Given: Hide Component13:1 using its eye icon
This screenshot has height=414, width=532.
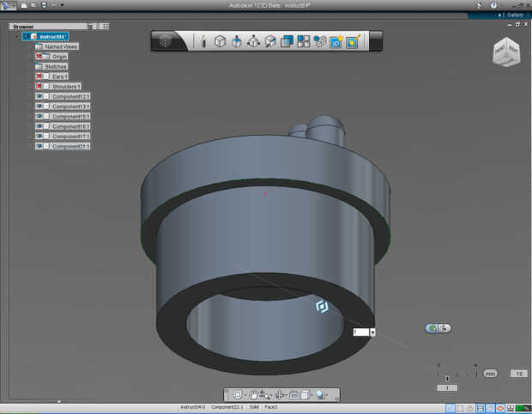Looking at the screenshot, I should point(39,96).
